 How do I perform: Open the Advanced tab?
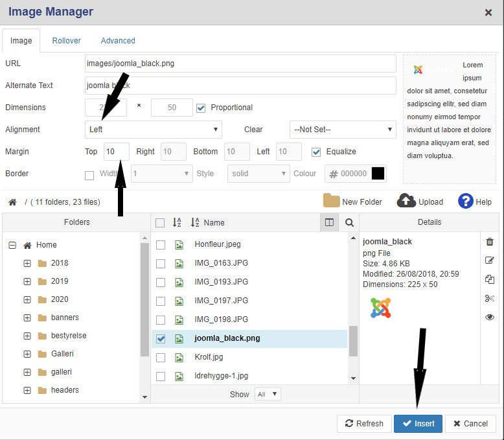(x=118, y=40)
